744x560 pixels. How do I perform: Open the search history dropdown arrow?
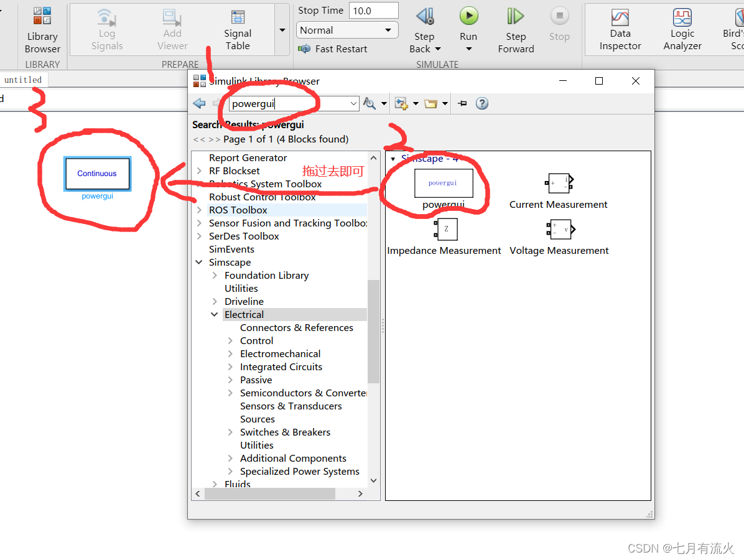click(353, 103)
